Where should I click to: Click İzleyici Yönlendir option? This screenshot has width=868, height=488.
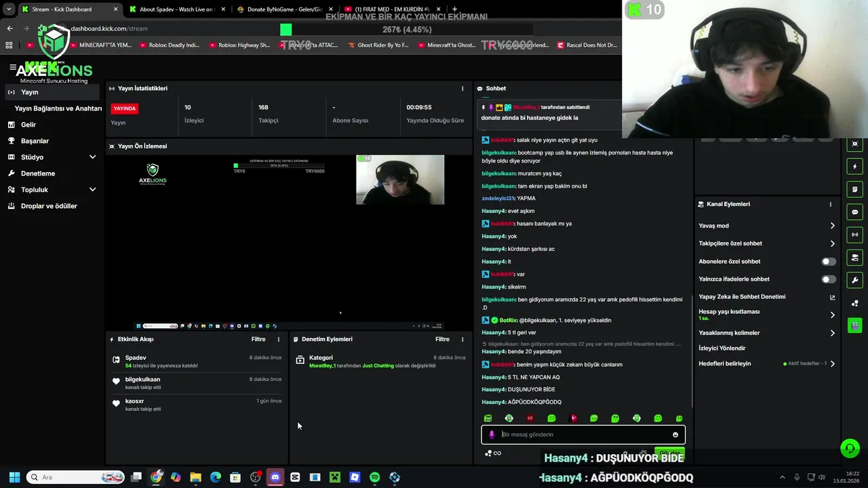point(722,348)
